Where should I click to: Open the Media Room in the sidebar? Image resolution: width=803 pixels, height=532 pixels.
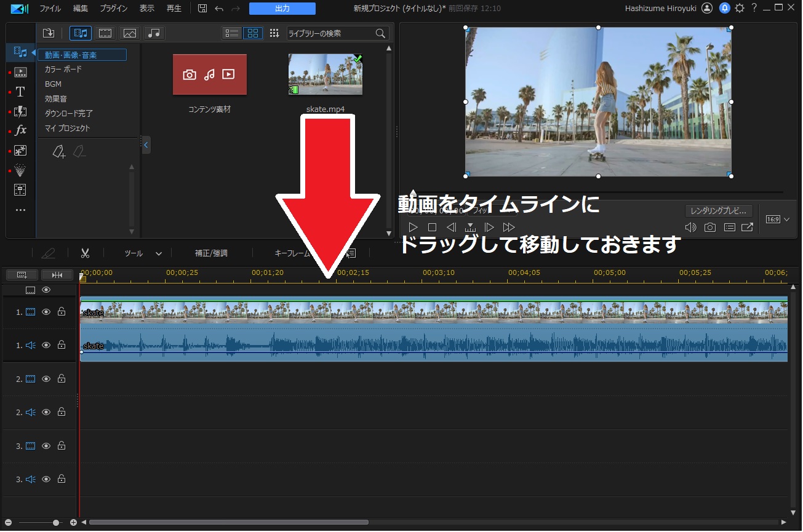20,52
